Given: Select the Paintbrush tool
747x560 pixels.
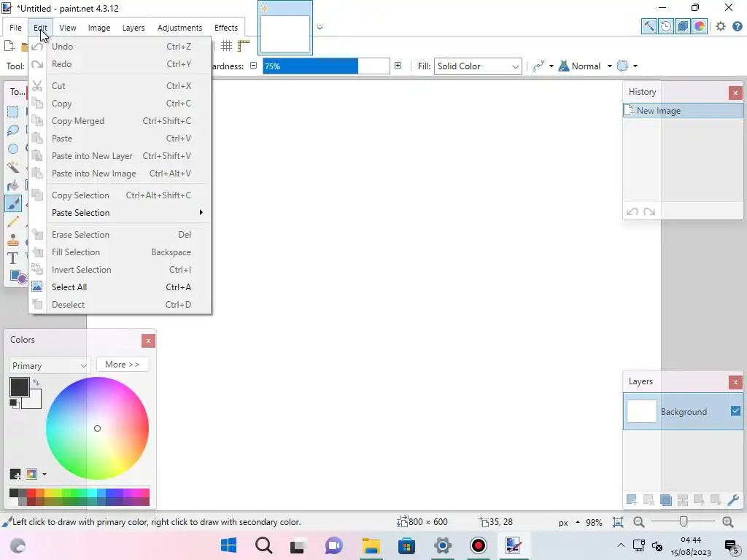Looking at the screenshot, I should pos(13,203).
